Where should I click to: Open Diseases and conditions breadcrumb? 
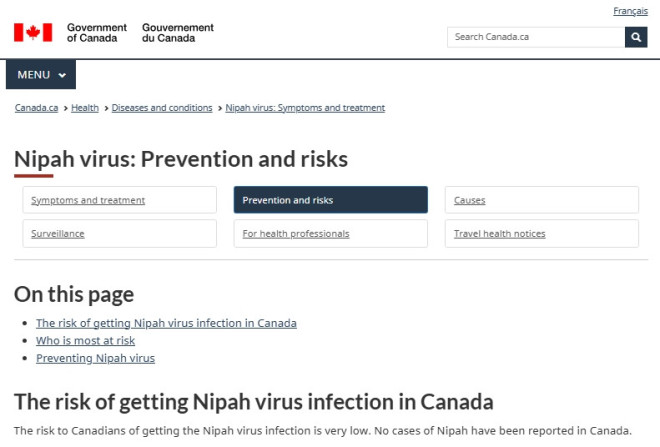click(162, 108)
